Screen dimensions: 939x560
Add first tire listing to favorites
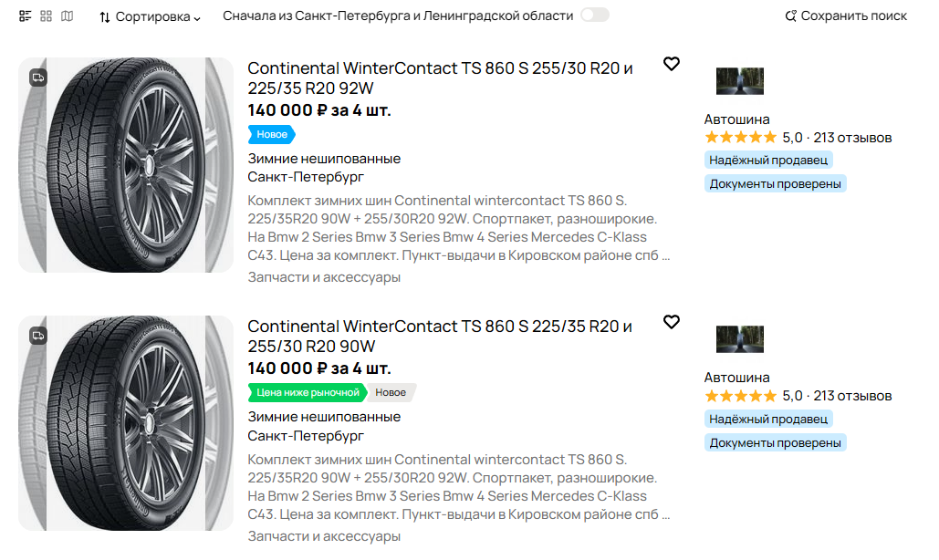click(672, 64)
